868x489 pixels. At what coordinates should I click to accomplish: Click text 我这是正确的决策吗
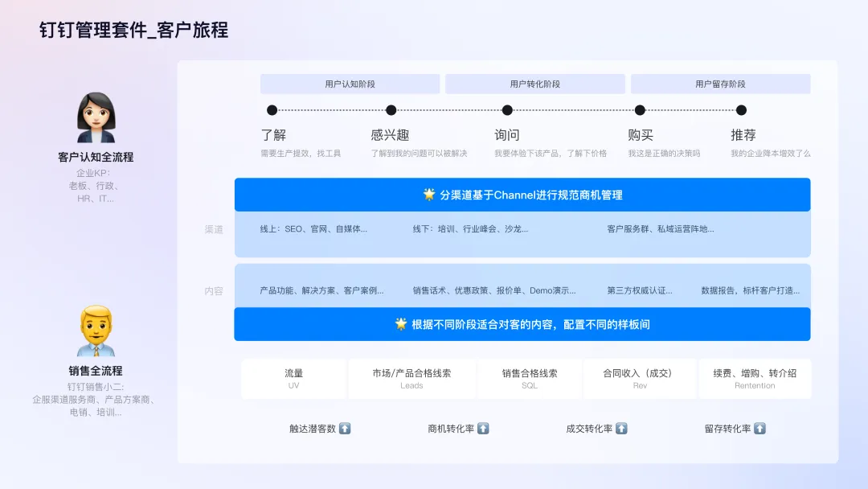coord(665,154)
